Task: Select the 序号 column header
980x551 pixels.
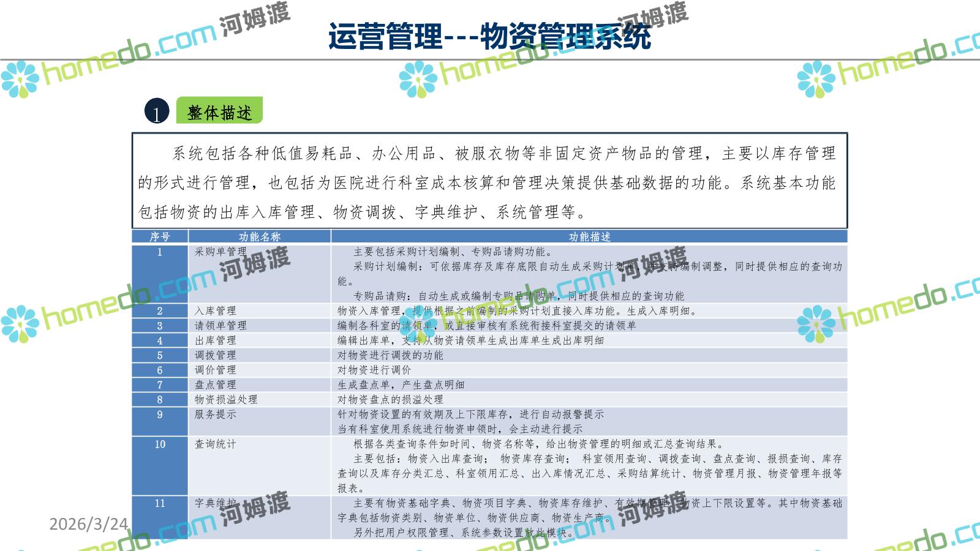Action: coord(160,237)
